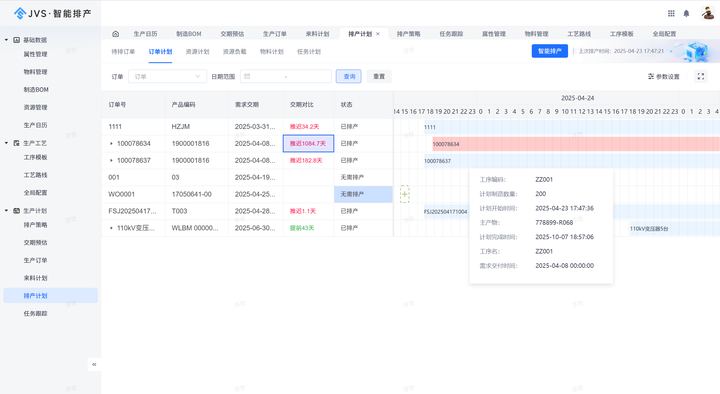Click the dashed plus marker in Gantt chart
Image resolution: width=720 pixels, height=394 pixels.
405,194
